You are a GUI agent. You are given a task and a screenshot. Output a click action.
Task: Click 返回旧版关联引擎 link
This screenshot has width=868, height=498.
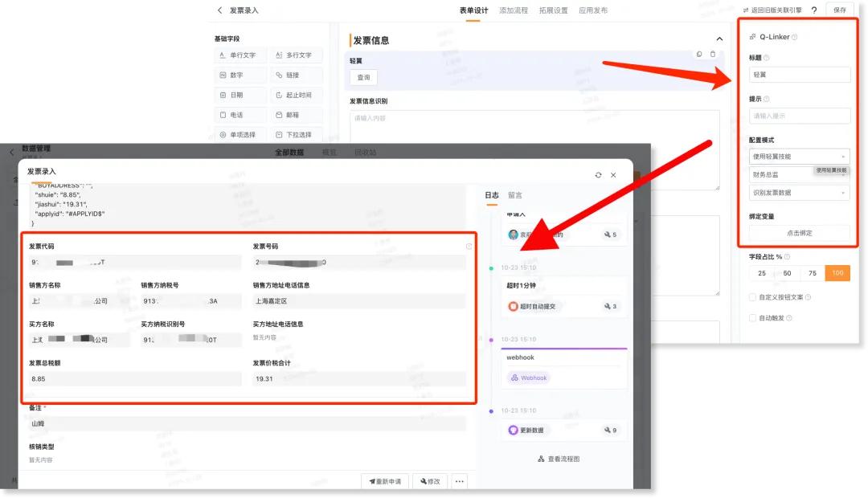(772, 10)
